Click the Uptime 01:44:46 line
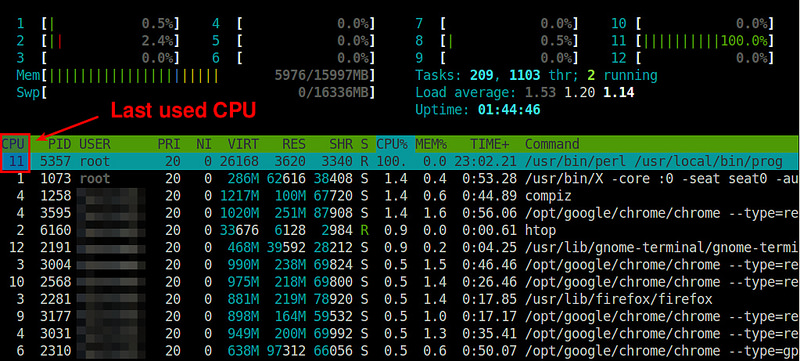This screenshot has width=800, height=361. tap(478, 110)
